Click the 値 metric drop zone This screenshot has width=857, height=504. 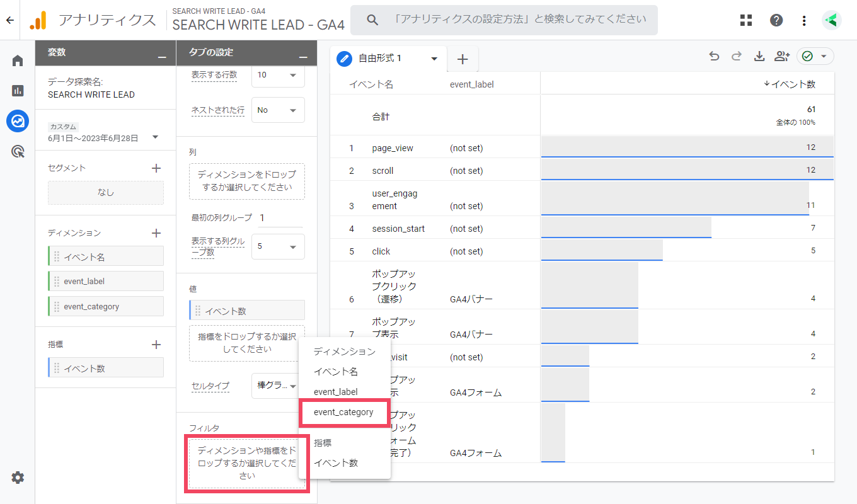coord(247,343)
